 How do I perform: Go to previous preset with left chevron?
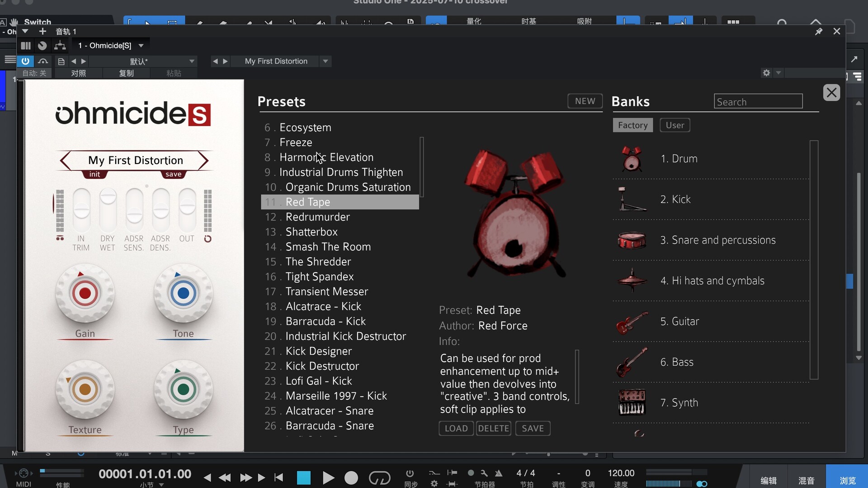pyautogui.click(x=66, y=160)
